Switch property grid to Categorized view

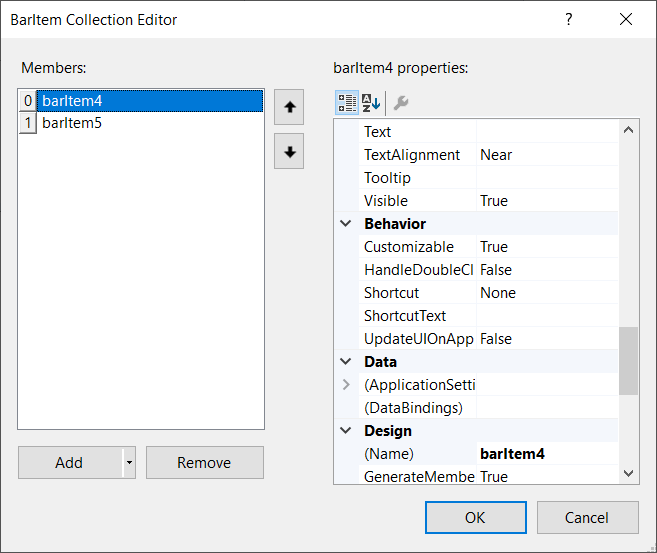(x=347, y=103)
